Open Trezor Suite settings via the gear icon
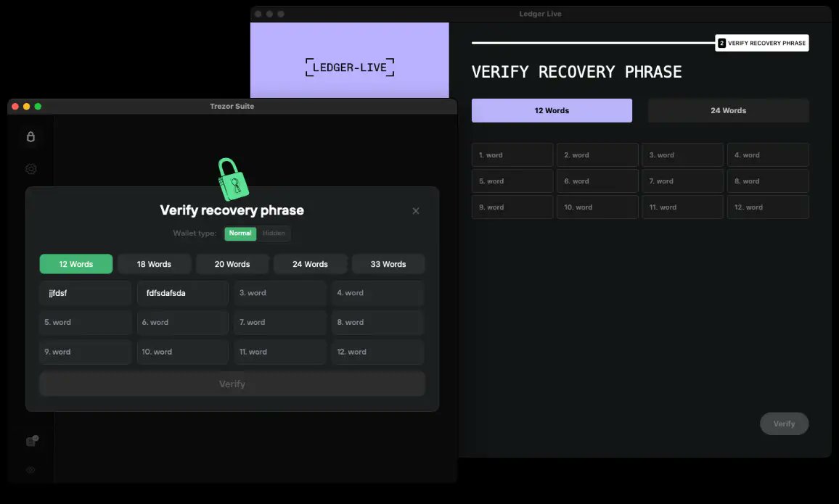 pyautogui.click(x=30, y=168)
